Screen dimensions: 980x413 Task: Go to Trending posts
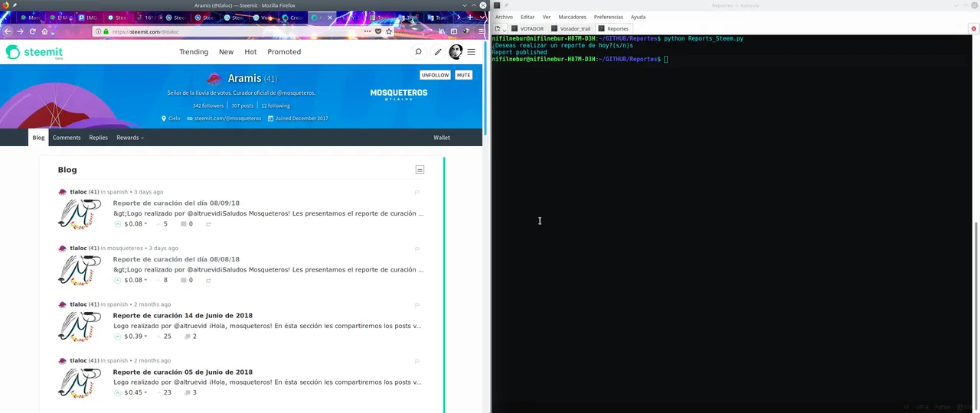[194, 52]
